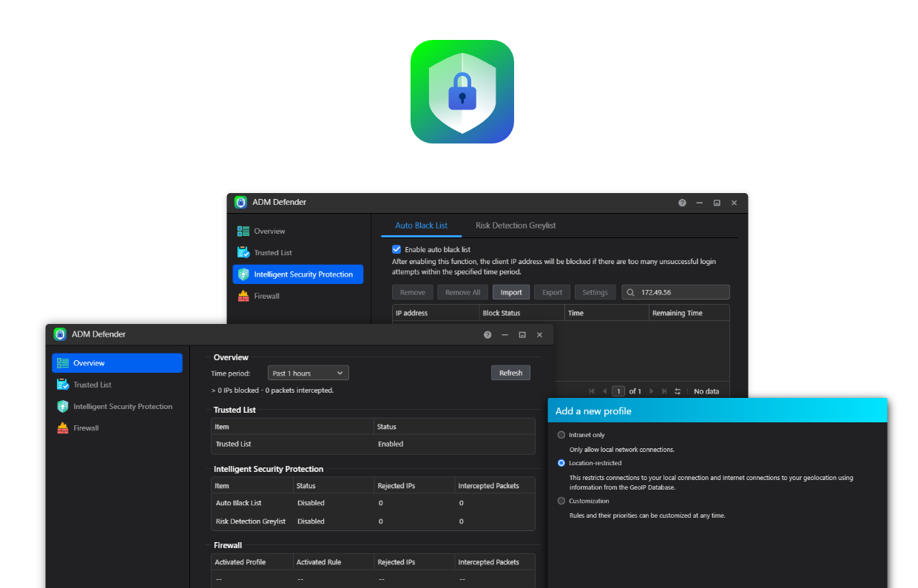Click the page number box in pagination

click(x=618, y=391)
